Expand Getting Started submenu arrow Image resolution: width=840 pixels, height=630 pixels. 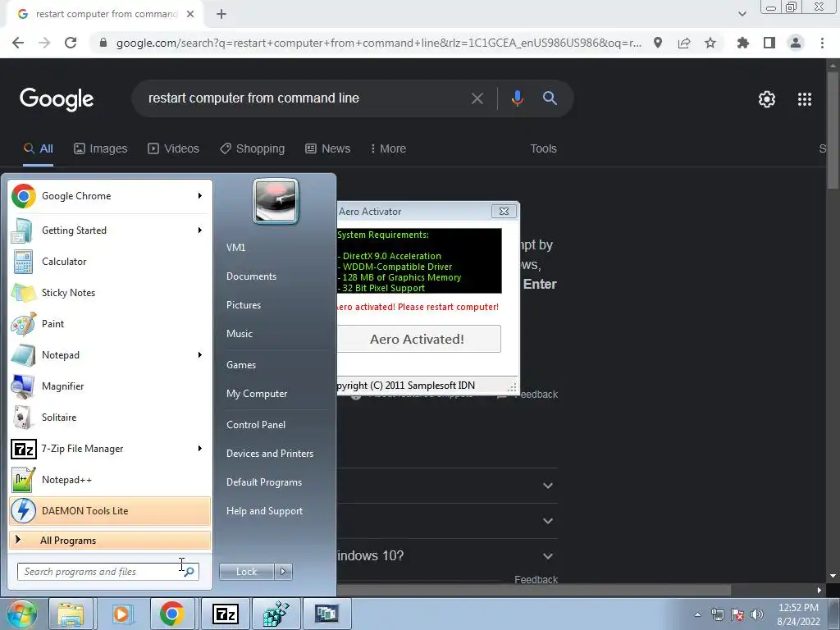[200, 231]
